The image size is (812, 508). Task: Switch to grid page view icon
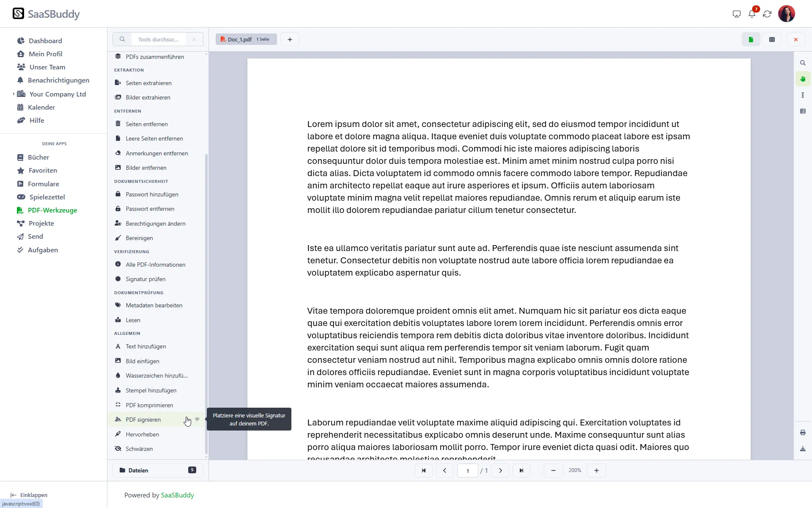coord(772,39)
